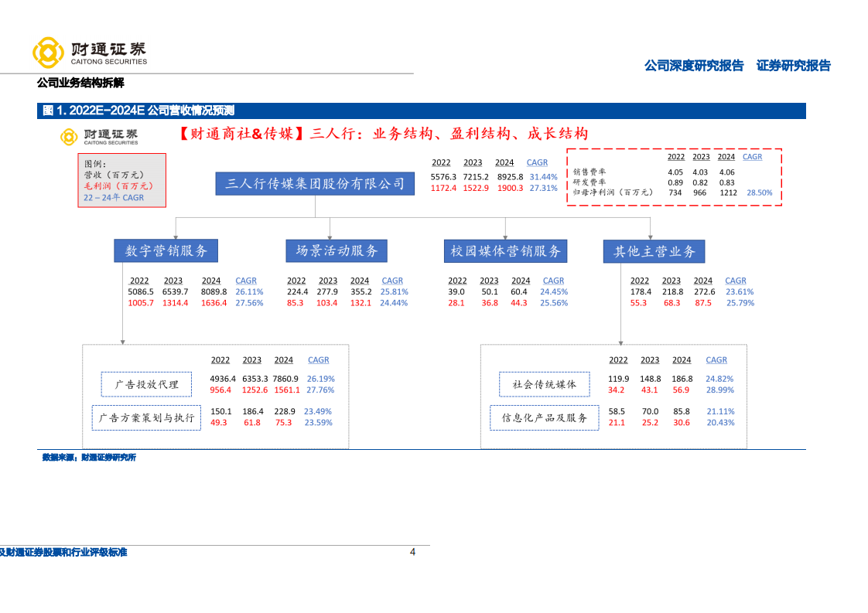Switch to 证券研究报告 section
Screen dimensions: 868x613
click(792, 66)
